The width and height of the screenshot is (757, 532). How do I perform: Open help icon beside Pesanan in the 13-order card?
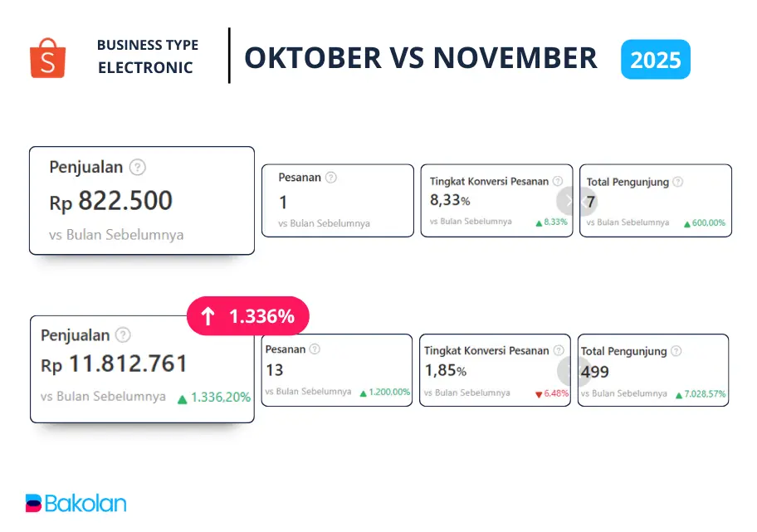(x=315, y=350)
